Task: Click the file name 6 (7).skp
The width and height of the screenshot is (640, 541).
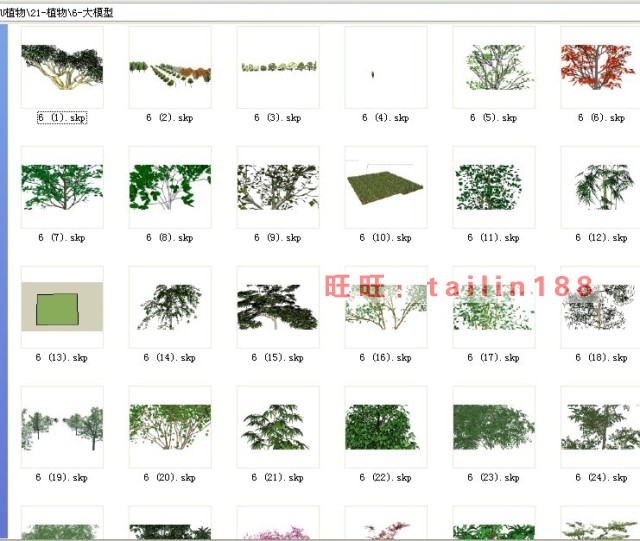Action: 62,238
